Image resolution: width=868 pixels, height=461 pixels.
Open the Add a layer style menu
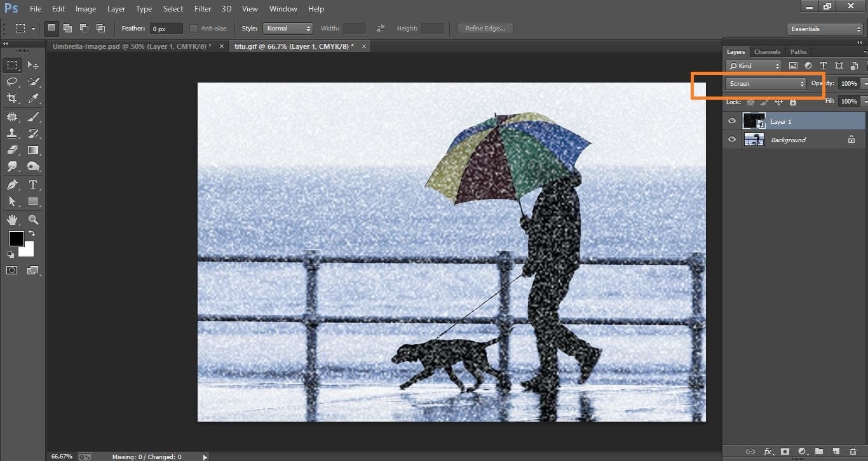pos(769,451)
